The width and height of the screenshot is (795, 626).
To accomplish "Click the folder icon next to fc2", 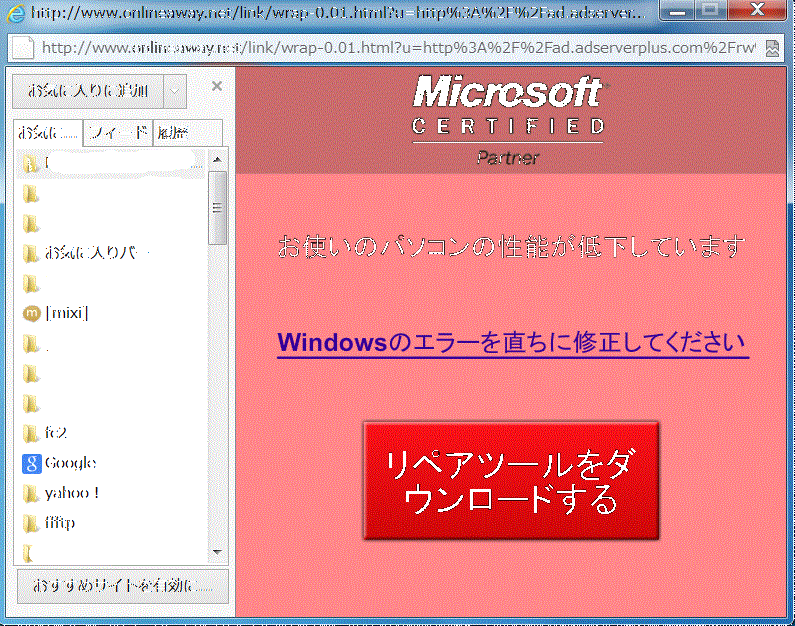I will [31, 433].
